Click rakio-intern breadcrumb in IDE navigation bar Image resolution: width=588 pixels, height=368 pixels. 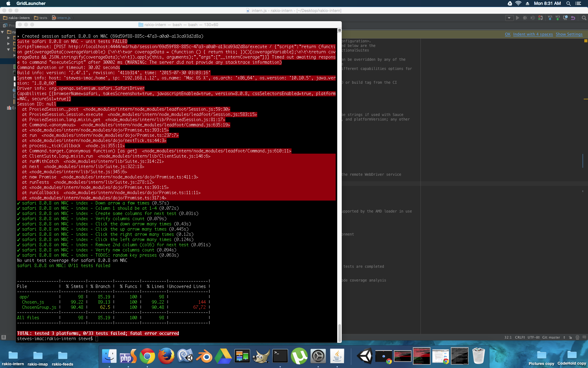pyautogui.click(x=17, y=18)
